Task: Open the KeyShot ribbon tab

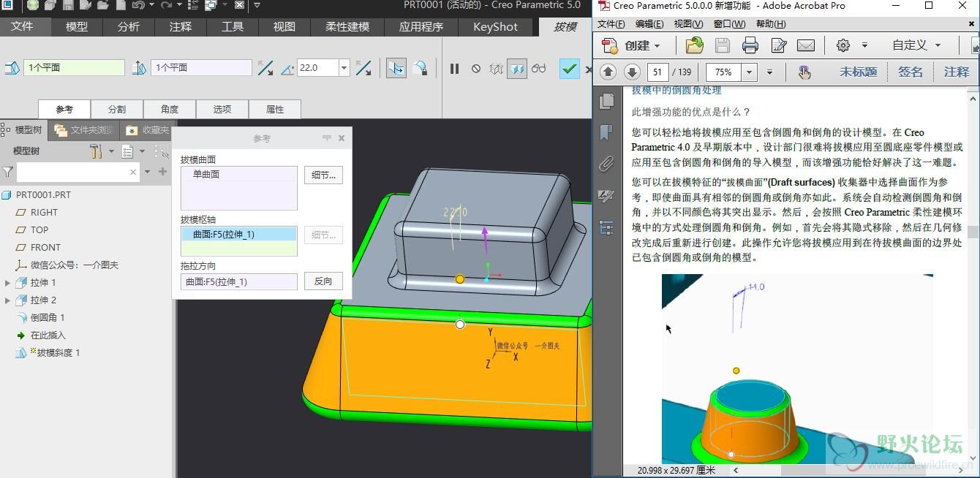Action: [495, 27]
